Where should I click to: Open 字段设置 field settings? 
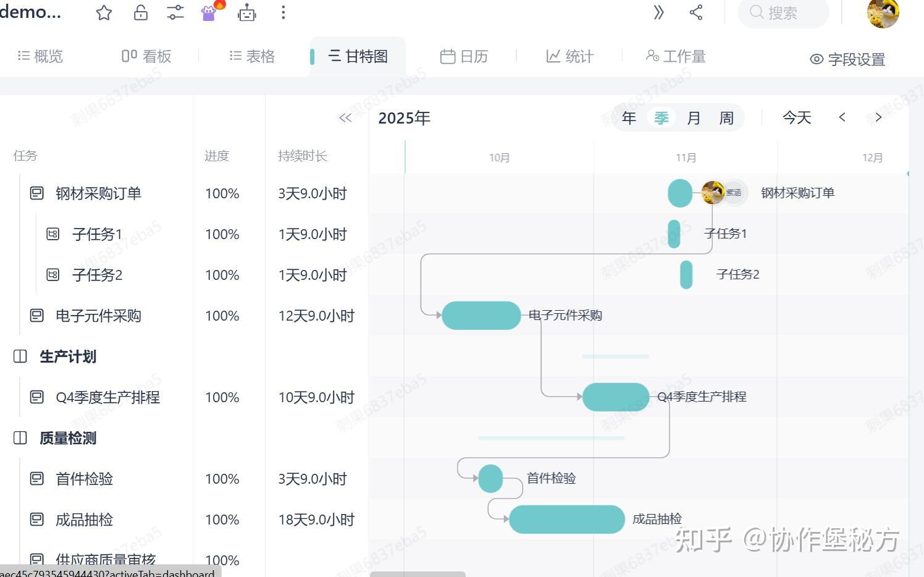pyautogui.click(x=847, y=59)
